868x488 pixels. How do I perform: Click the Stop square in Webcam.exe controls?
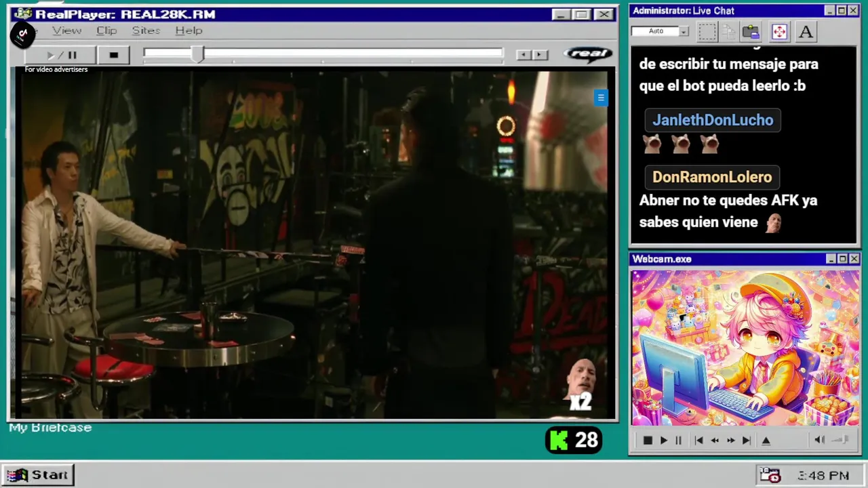click(x=648, y=441)
